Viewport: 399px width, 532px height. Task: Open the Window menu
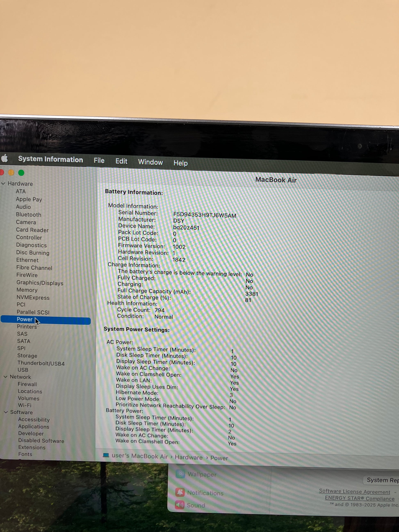click(x=150, y=162)
